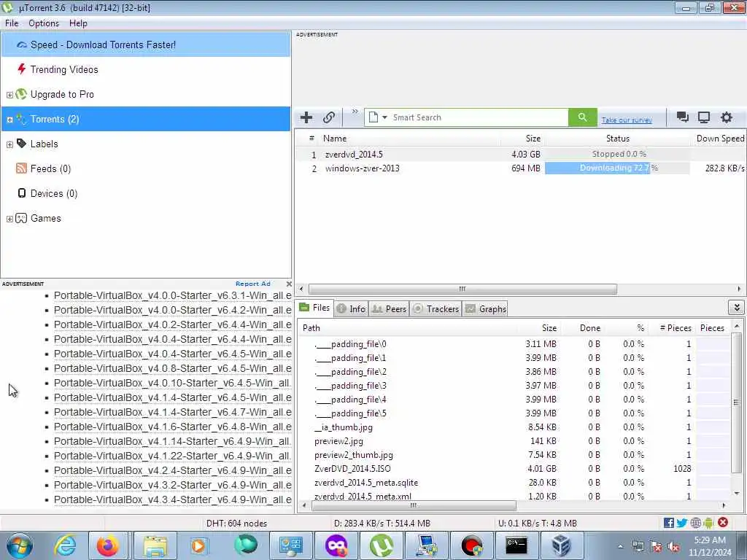Click Android icon in status bar
Viewport: 747px width, 560px height.
[x=708, y=523]
